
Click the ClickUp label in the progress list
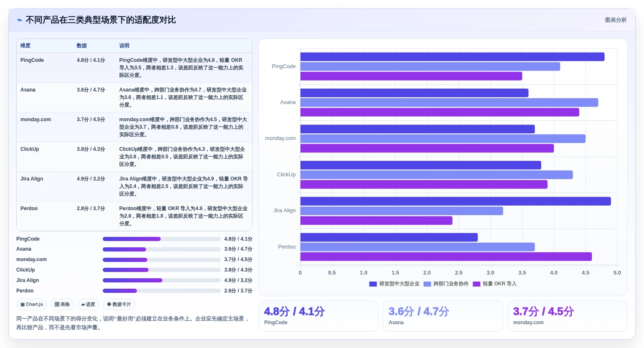click(25, 270)
